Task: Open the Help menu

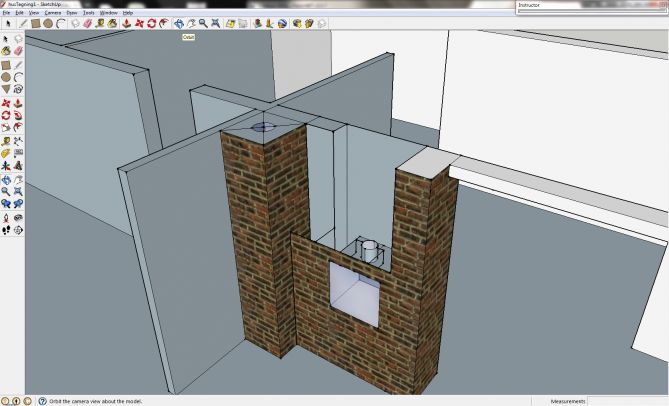Action: click(x=127, y=12)
